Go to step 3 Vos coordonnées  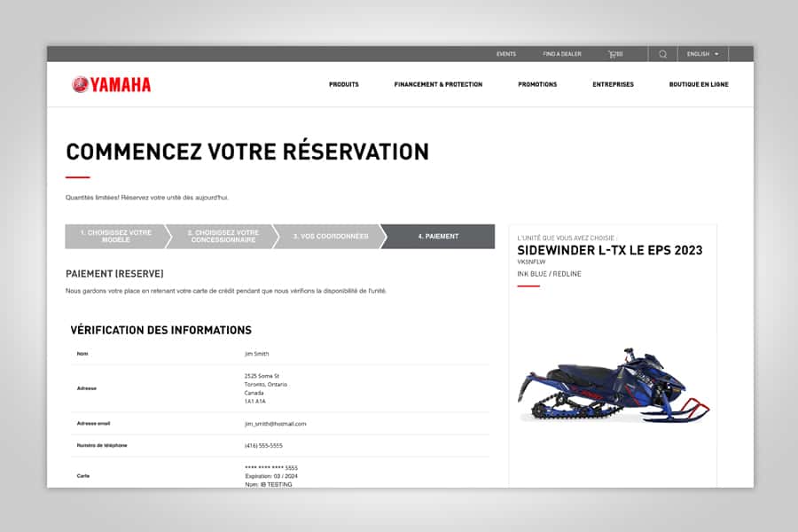pyautogui.click(x=331, y=236)
